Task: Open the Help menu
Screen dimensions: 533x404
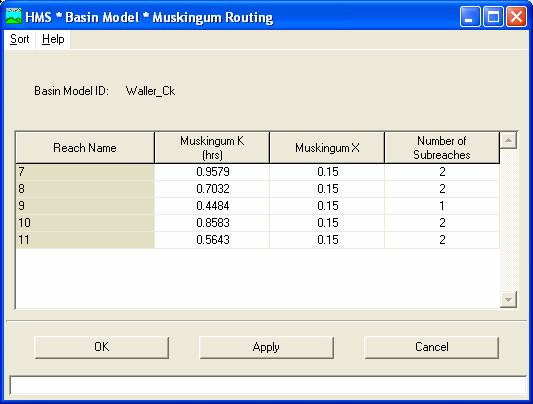Action: click(53, 39)
